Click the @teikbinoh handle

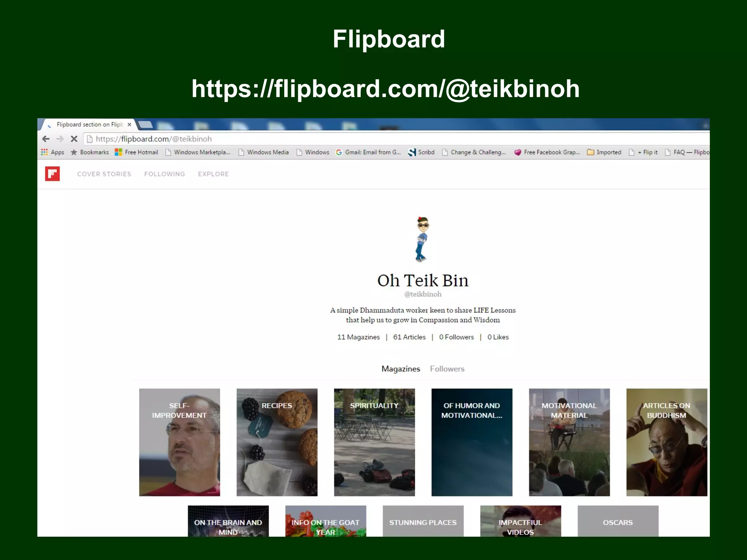[423, 294]
